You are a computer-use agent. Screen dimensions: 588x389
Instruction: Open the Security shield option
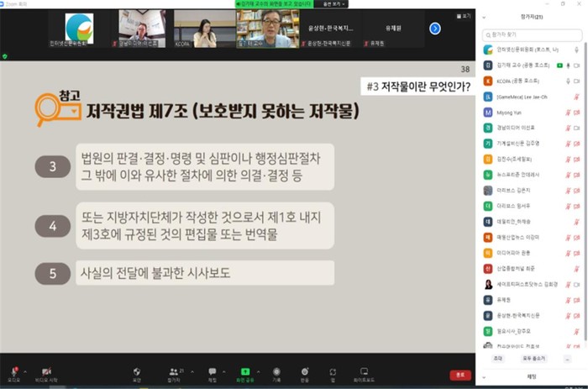[136, 372]
